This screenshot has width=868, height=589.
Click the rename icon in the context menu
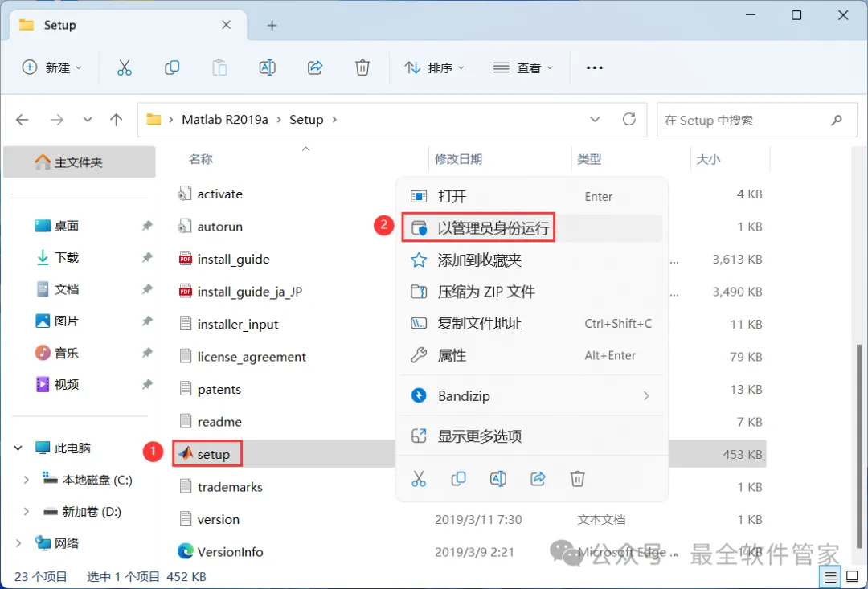[x=498, y=478]
